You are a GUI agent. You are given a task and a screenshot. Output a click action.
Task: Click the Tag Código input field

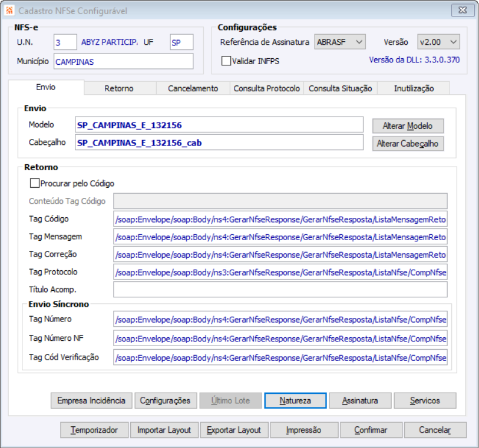280,219
